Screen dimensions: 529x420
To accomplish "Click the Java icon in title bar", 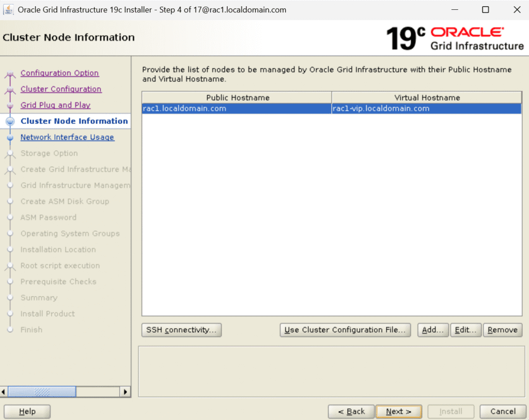I will (9, 10).
